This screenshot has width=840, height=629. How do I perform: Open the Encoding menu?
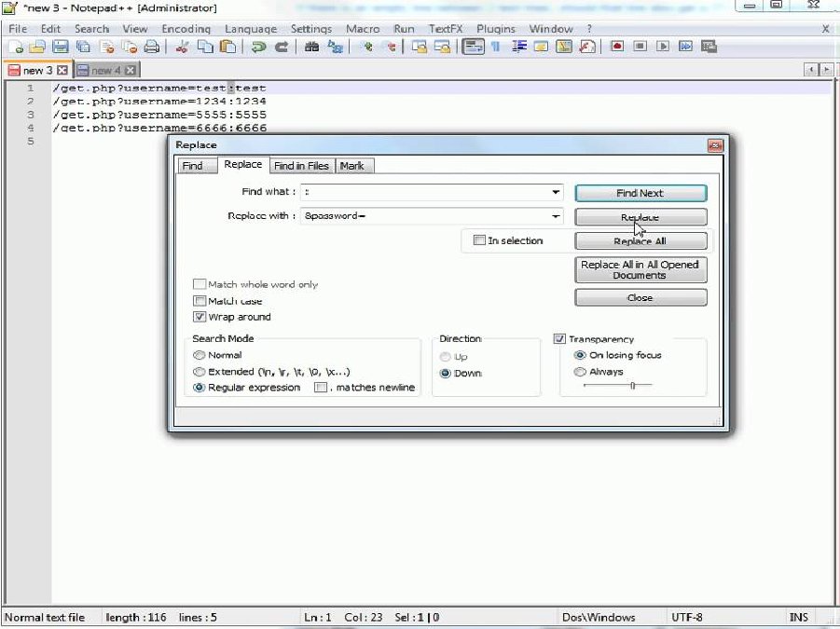tap(186, 29)
